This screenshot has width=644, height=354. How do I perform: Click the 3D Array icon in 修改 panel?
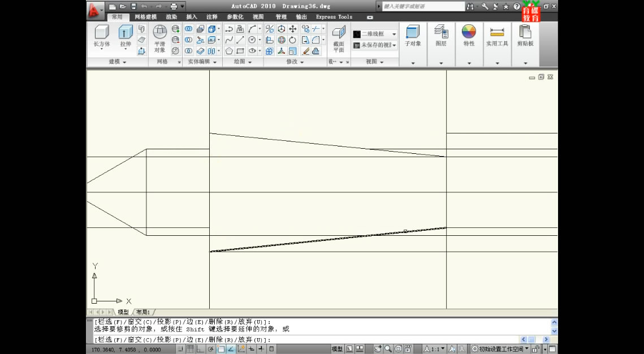pos(270,51)
